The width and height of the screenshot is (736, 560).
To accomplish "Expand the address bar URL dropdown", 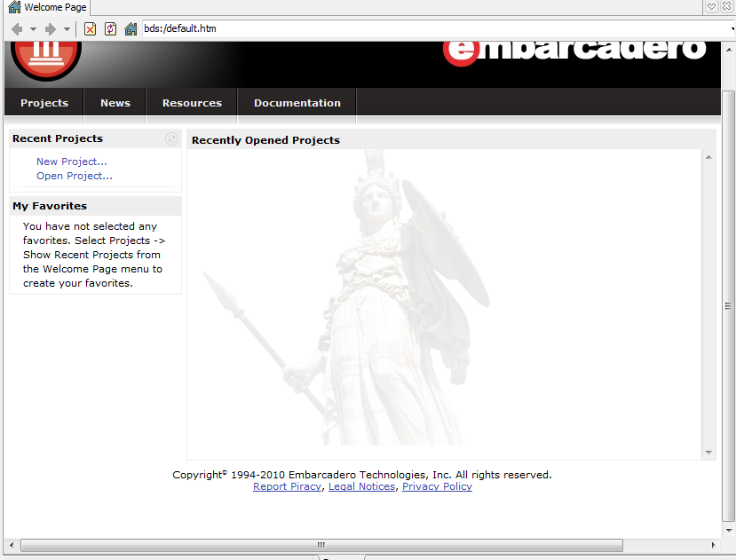I will point(732,28).
